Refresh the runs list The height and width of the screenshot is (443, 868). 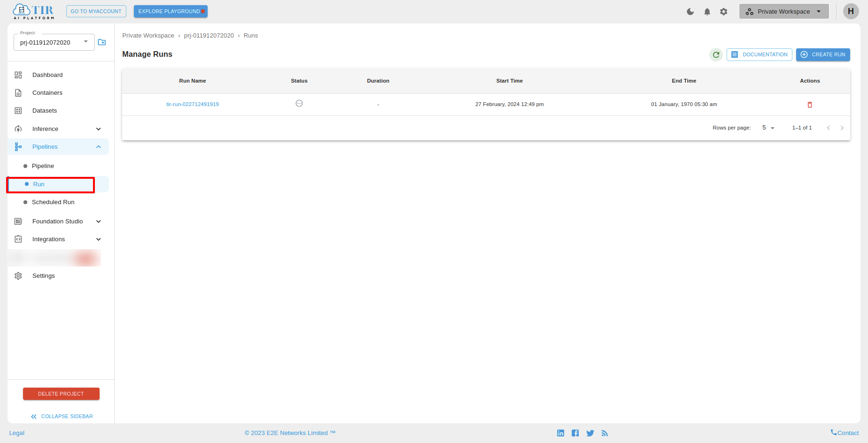[716, 55]
